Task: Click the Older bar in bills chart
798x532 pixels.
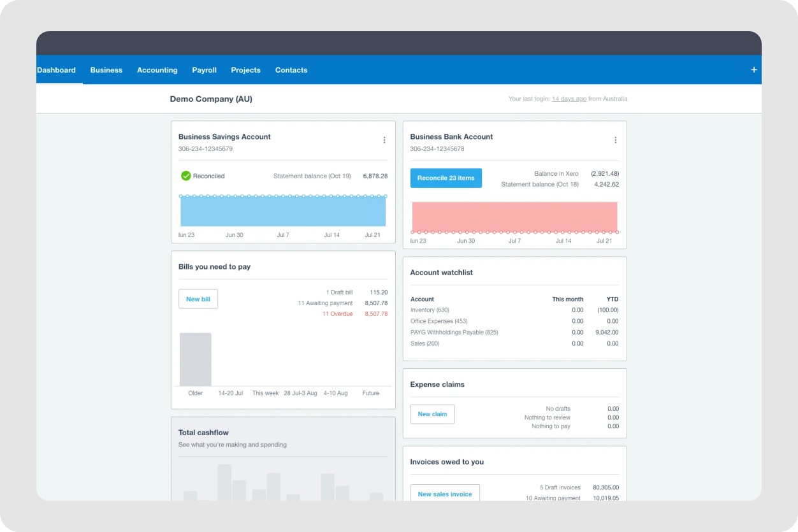Action: [x=195, y=359]
